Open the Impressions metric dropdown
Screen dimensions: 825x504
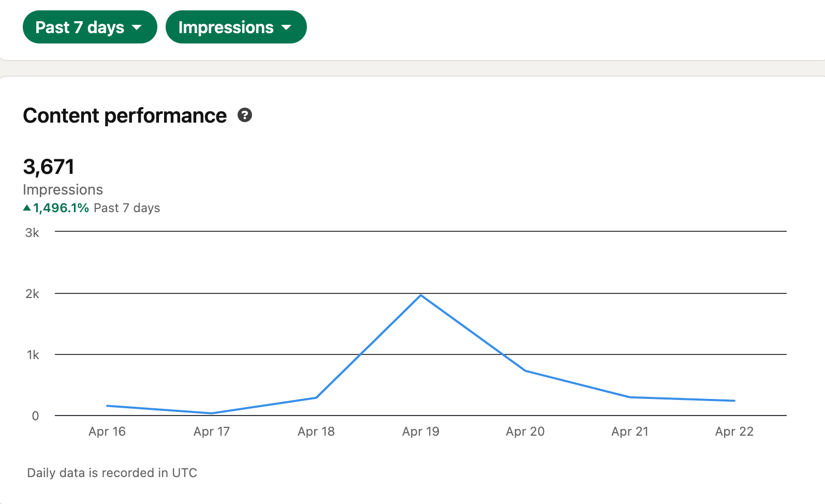coord(236,27)
